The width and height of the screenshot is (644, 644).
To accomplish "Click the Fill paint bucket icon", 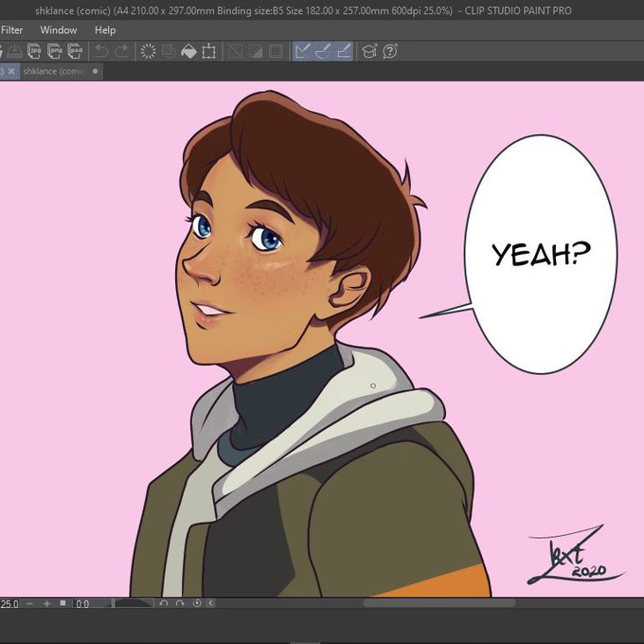I will pos(188,51).
